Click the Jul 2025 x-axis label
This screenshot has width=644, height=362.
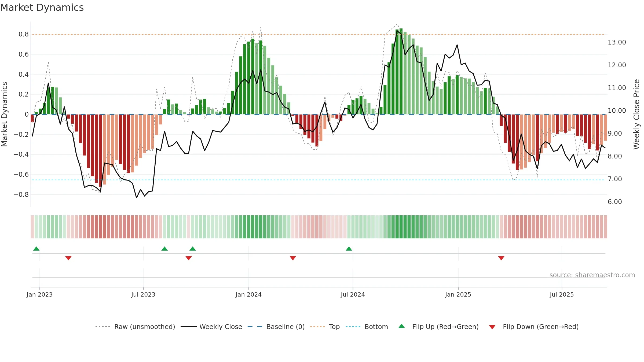pyautogui.click(x=562, y=294)
